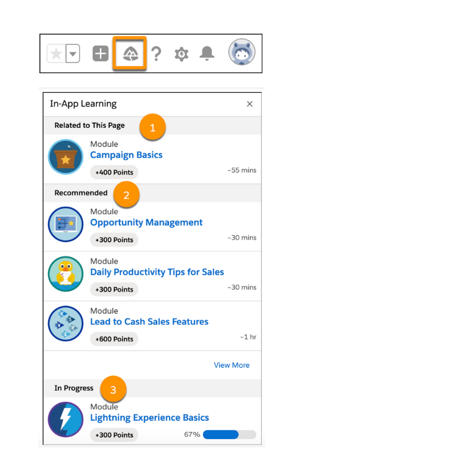The image size is (476, 476).
Task: Click the Lead to Cash currency badge
Action: coord(65,324)
